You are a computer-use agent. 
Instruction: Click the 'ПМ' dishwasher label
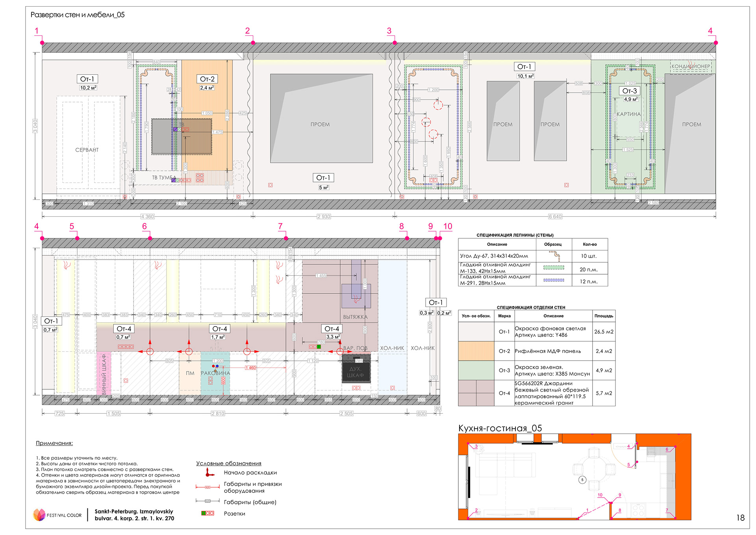tap(190, 373)
